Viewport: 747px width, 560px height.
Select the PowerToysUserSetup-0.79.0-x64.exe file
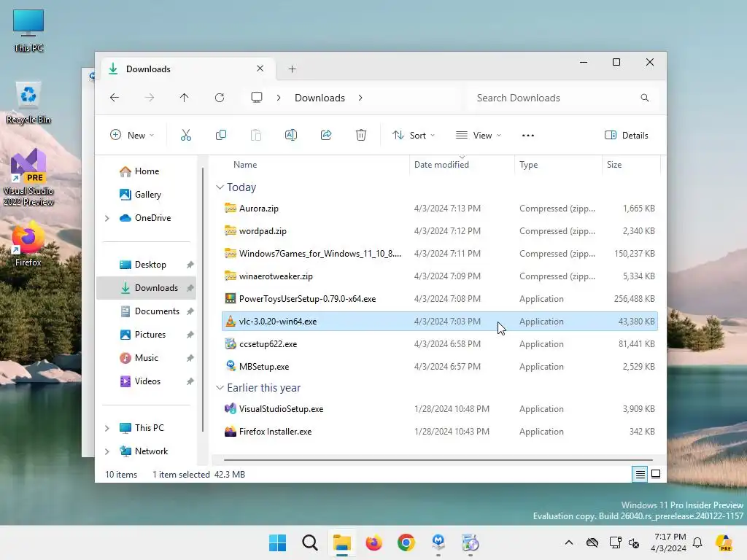[x=440, y=299]
